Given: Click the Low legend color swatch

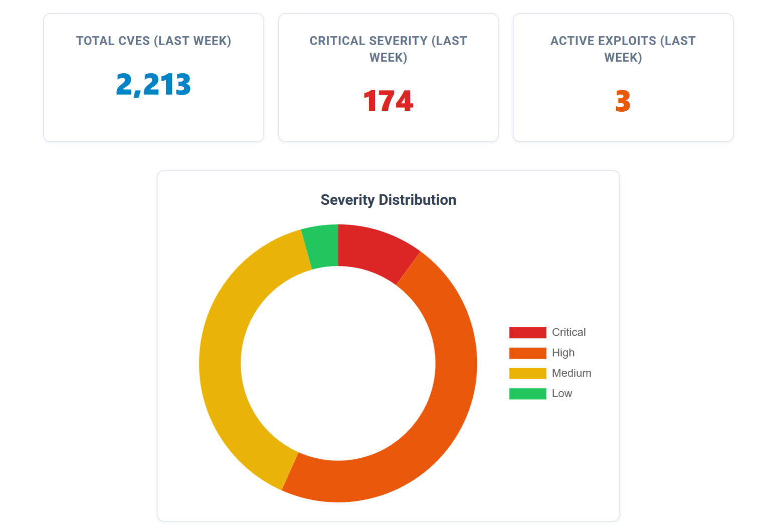Looking at the screenshot, I should click(x=527, y=394).
